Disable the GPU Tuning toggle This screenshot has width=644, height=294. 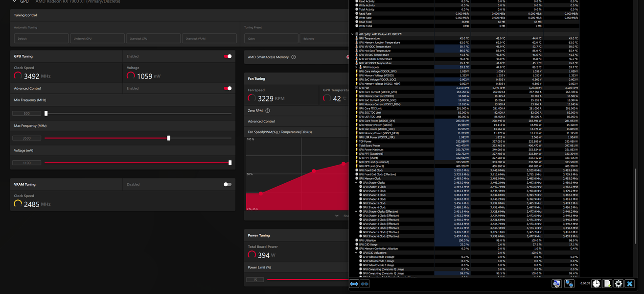coord(228,56)
